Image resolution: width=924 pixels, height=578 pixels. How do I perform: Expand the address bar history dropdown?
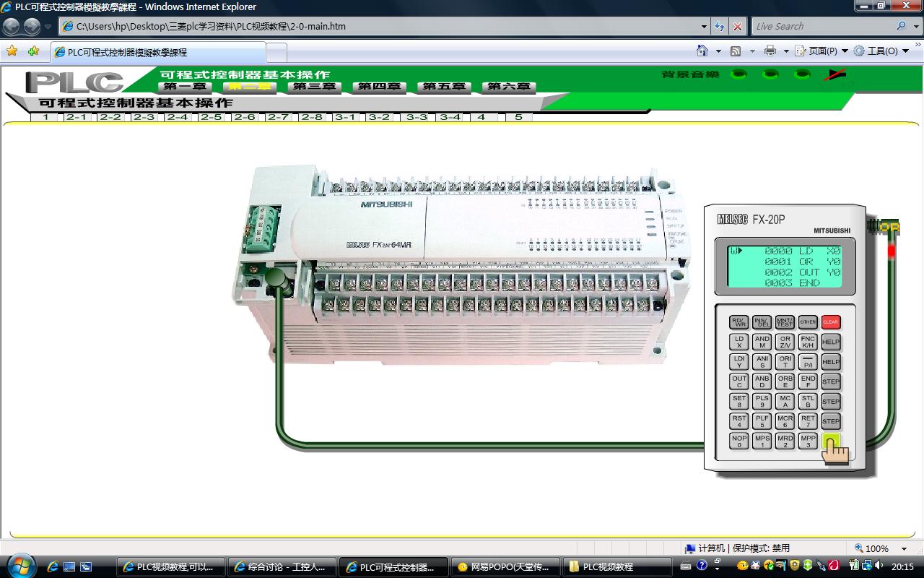pos(705,27)
